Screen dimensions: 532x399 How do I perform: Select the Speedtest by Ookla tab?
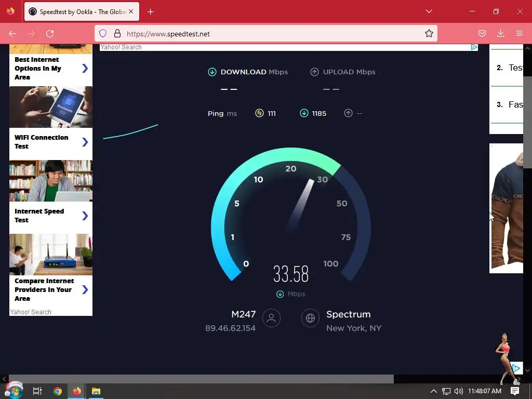tap(82, 11)
